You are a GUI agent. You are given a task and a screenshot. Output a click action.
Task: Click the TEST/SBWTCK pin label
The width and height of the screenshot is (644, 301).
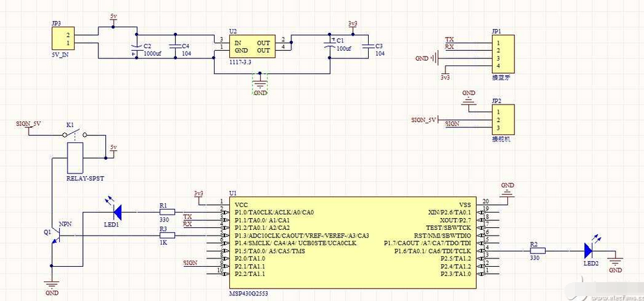(x=449, y=228)
